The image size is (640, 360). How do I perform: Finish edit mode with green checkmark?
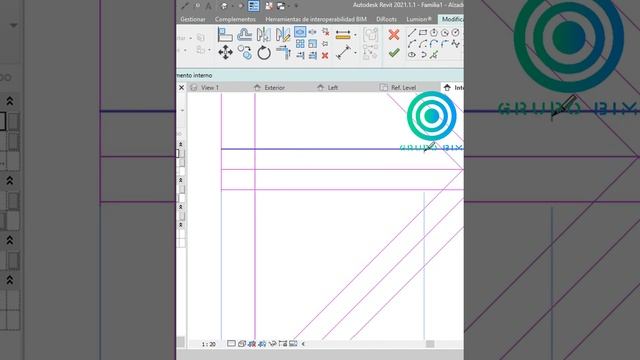[x=394, y=53]
